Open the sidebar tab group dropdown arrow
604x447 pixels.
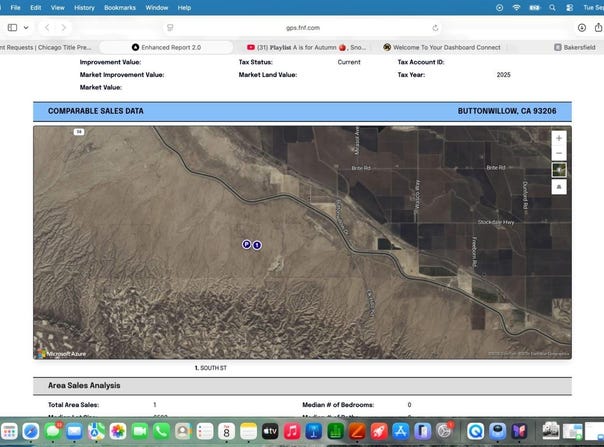click(26, 27)
